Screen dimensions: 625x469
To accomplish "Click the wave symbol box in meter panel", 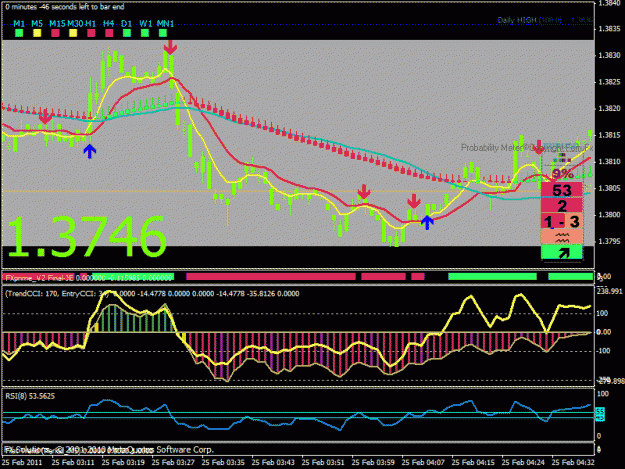I will pos(562,238).
